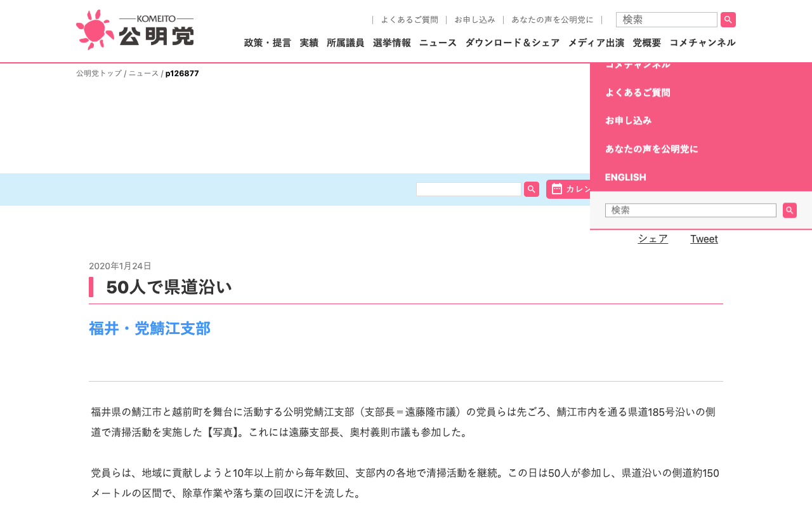The width and height of the screenshot is (812, 508).
Task: Go to ニュース breadcrumb link
Action: (144, 74)
